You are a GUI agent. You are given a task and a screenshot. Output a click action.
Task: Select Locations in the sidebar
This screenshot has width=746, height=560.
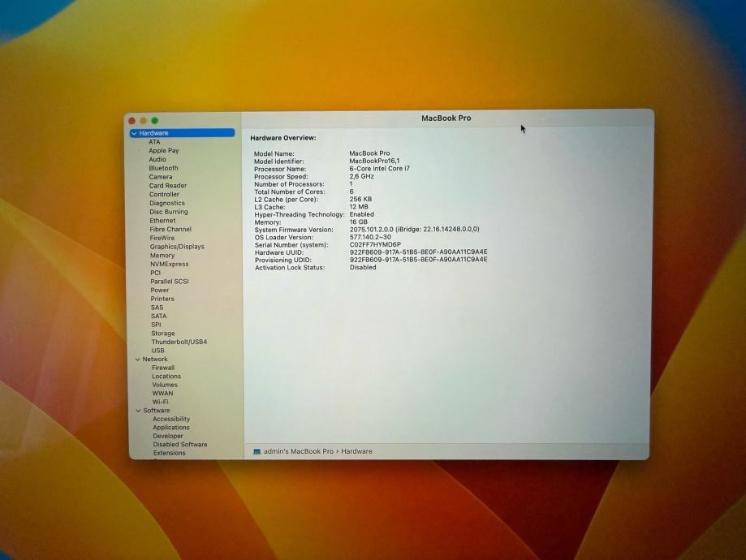pos(166,377)
